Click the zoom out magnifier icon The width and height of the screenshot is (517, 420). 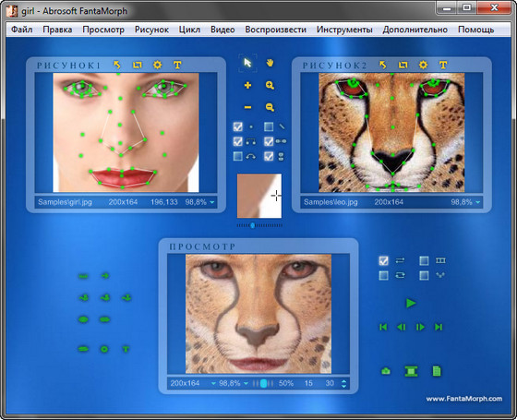(x=270, y=107)
